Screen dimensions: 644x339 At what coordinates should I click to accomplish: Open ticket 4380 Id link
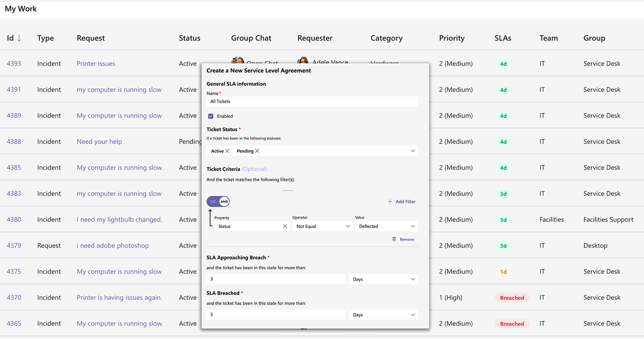pyautogui.click(x=14, y=220)
